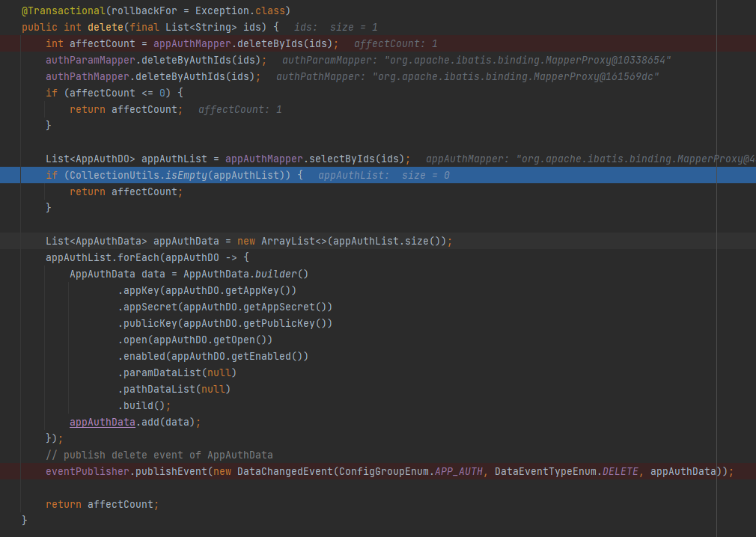Click the .publicKey(appAuthDO.getPublicKey()) line
The height and width of the screenshot is (537, 756).
(225, 323)
